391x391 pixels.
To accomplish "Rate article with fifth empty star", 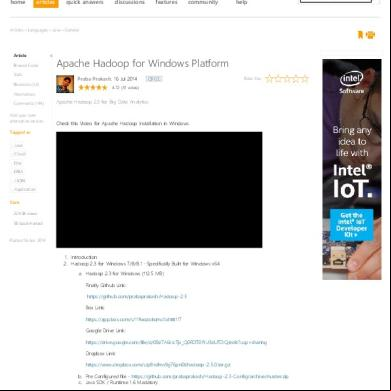I will point(304,79).
